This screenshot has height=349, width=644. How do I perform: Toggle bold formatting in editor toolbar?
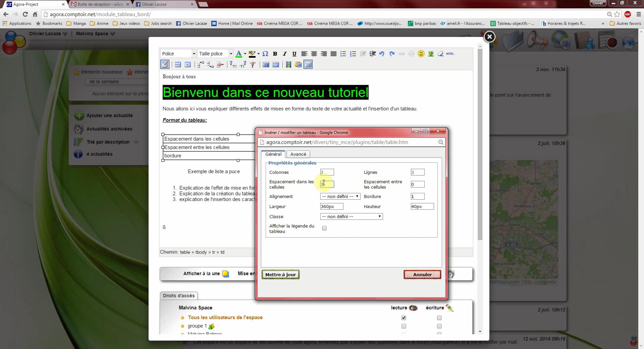tap(275, 54)
